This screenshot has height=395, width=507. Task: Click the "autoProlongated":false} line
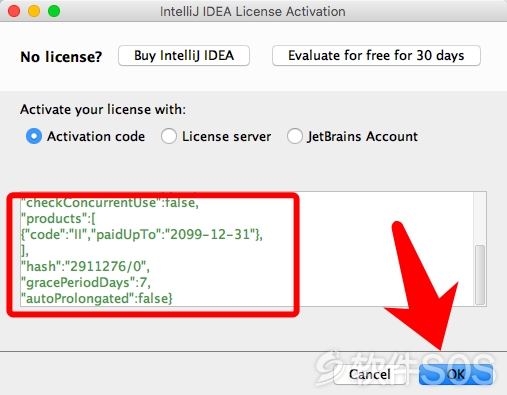click(97, 298)
